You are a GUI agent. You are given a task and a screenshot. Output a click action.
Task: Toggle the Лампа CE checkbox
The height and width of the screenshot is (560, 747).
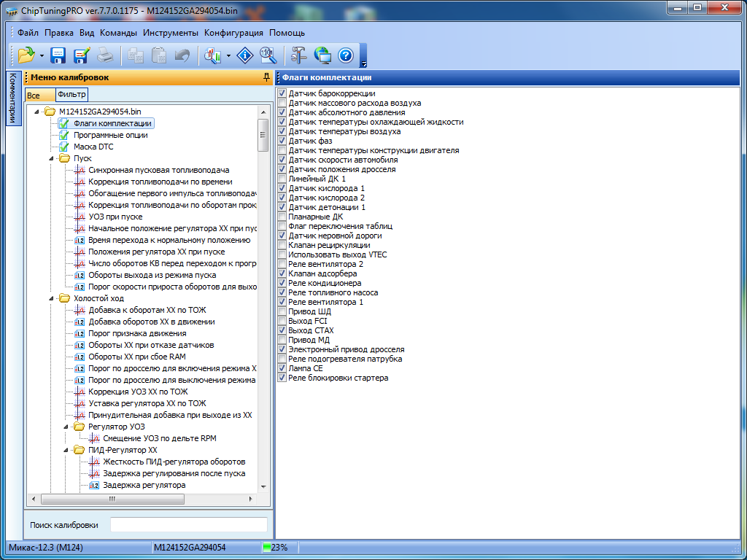click(282, 369)
